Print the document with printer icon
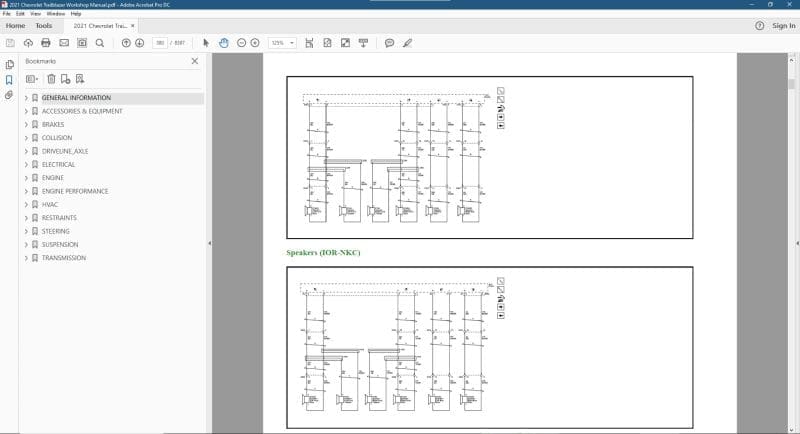Screen dimensions: 800x434 (x=46, y=43)
